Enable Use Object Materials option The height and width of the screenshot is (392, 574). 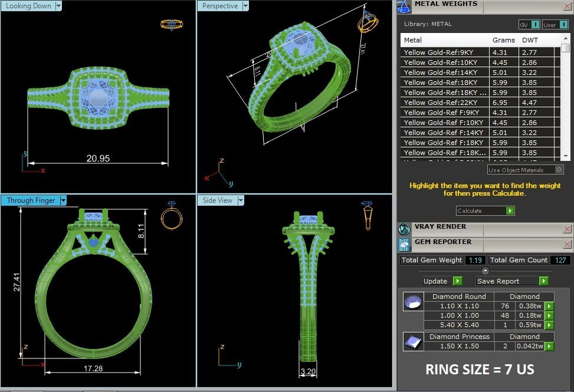(x=559, y=170)
